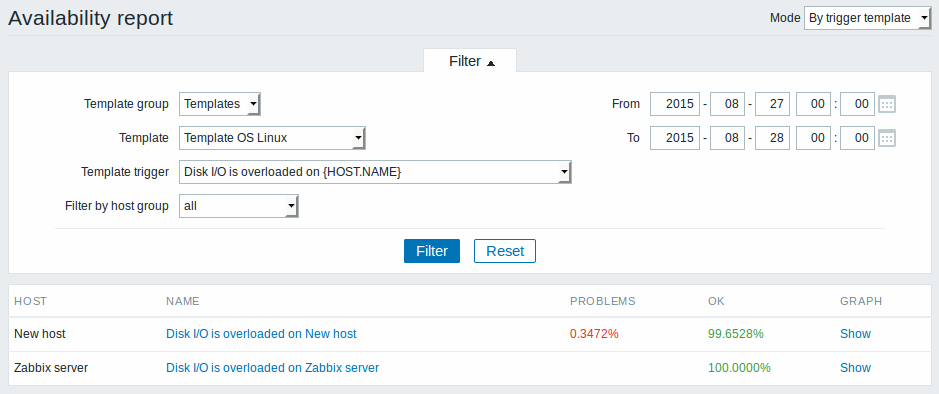Click the Reset button

(x=505, y=251)
